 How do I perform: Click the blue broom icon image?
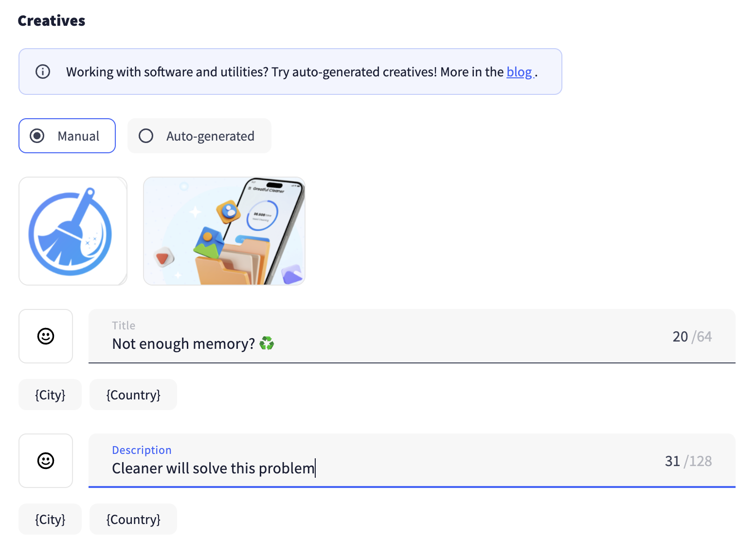pos(72,231)
